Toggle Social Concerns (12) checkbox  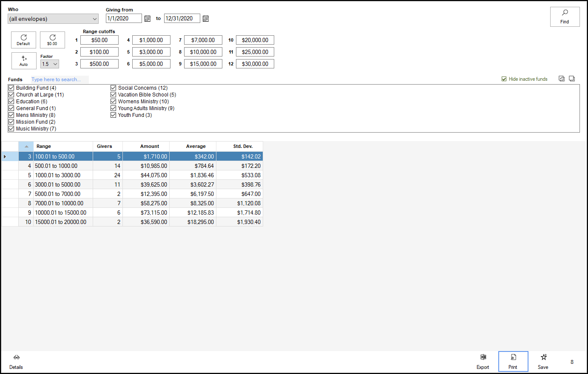(x=114, y=88)
